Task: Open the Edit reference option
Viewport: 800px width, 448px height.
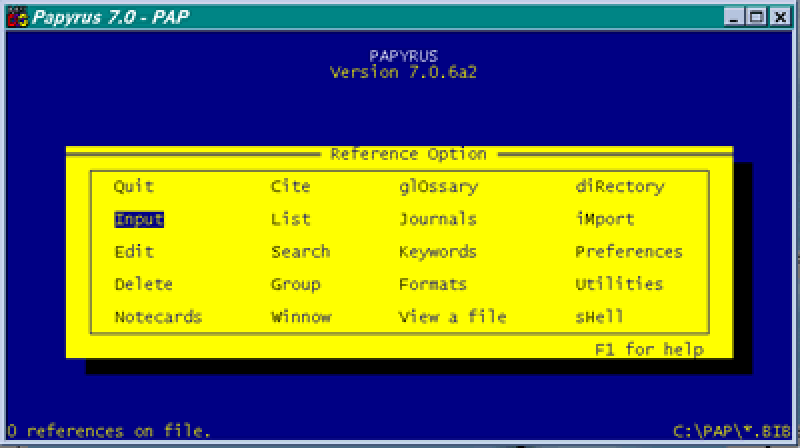Action: click(x=134, y=252)
